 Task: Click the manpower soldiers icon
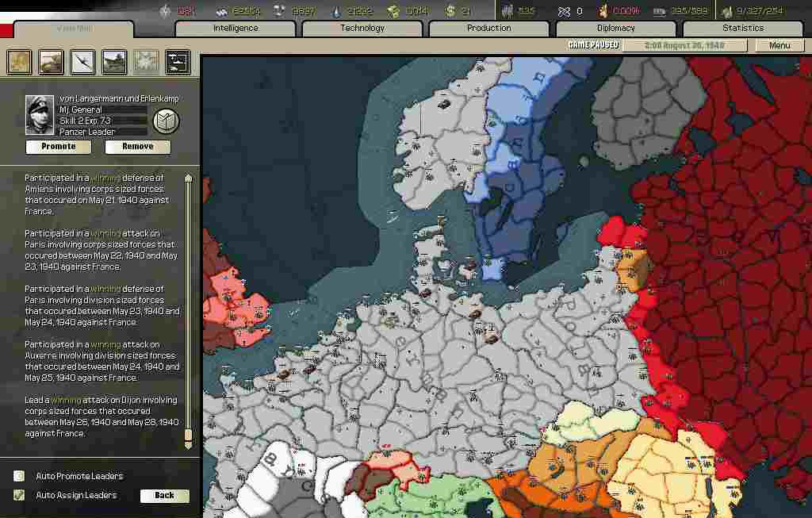point(507,10)
